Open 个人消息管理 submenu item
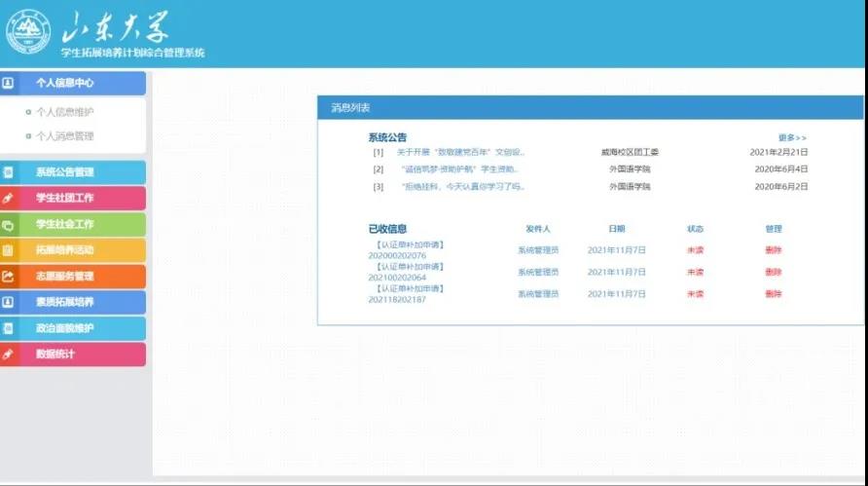This screenshot has height=486, width=868. coord(64,136)
